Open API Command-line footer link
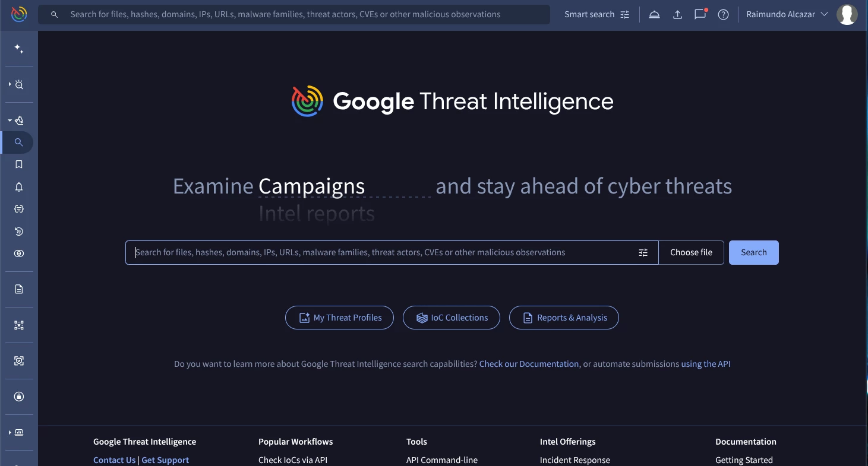868x466 pixels. point(442,460)
